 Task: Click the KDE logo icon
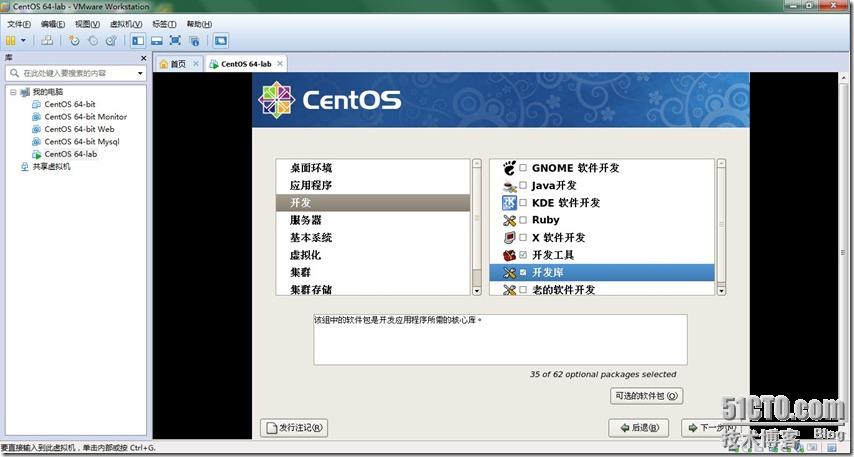(509, 203)
